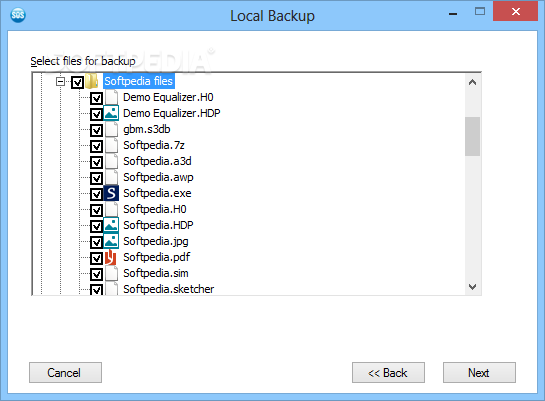Select the Softpedia.exe file name
This screenshot has width=545, height=401.
(x=157, y=193)
